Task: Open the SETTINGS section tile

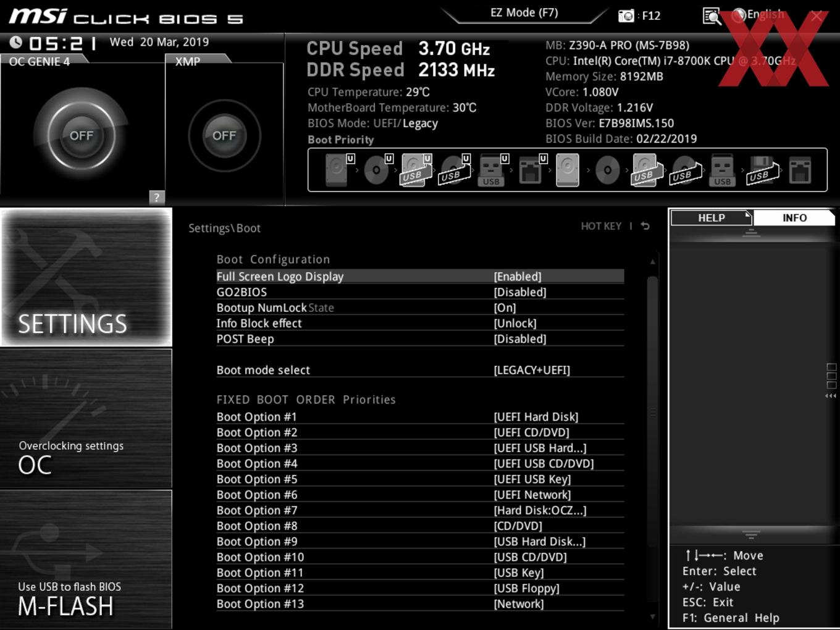Action: click(86, 277)
